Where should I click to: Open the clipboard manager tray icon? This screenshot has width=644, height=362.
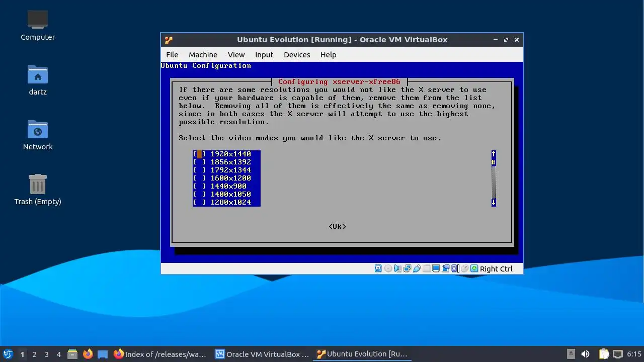[x=604, y=354]
